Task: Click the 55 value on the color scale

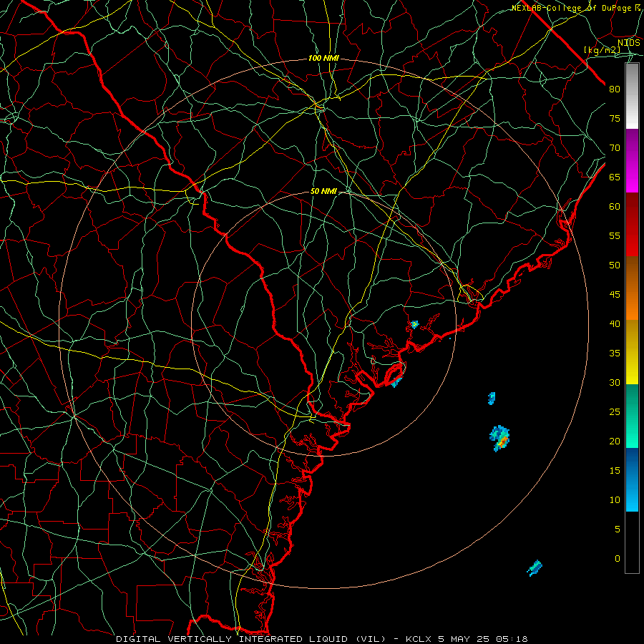Action: [x=615, y=235]
